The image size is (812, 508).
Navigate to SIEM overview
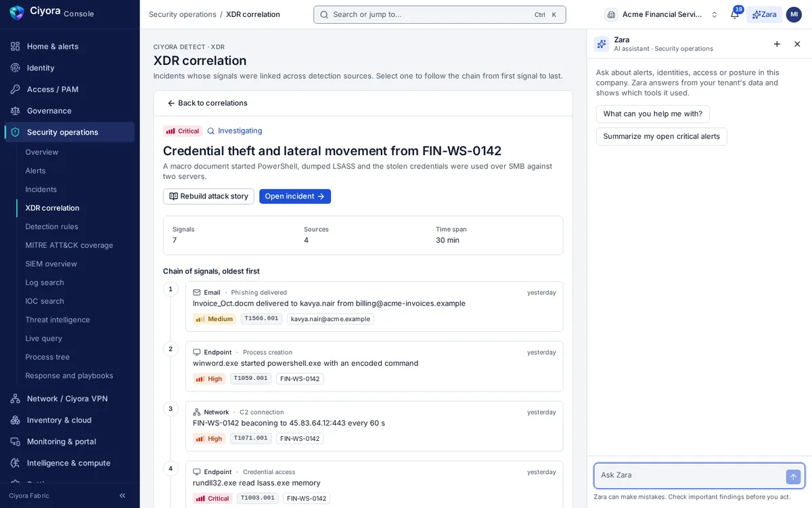[51, 264]
